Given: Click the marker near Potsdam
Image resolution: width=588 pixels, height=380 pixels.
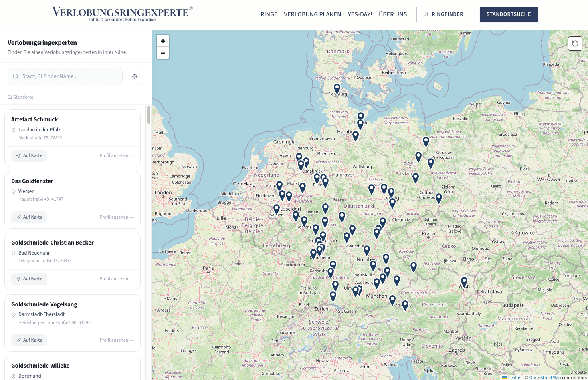Looking at the screenshot, I should 416,178.
